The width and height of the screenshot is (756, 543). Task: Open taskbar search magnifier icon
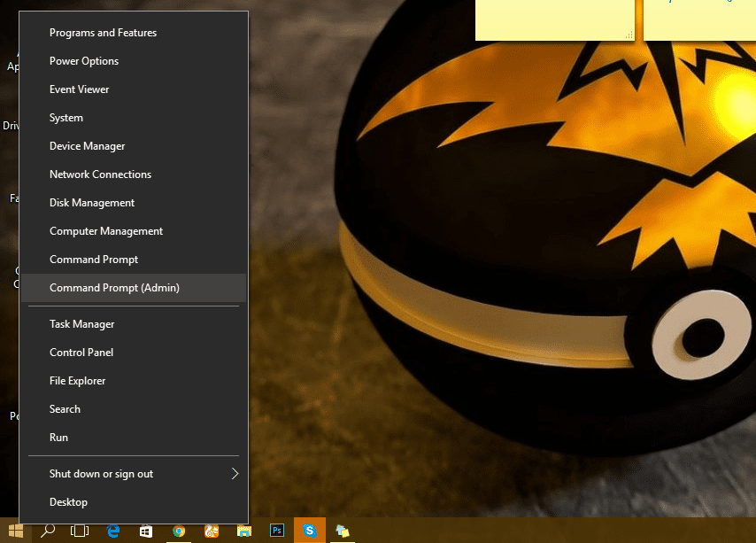point(47,531)
